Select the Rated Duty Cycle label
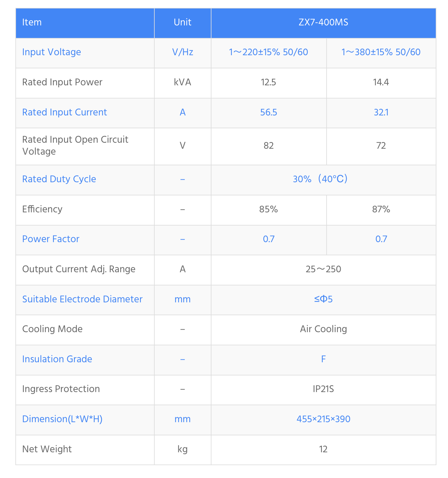 pos(59,179)
